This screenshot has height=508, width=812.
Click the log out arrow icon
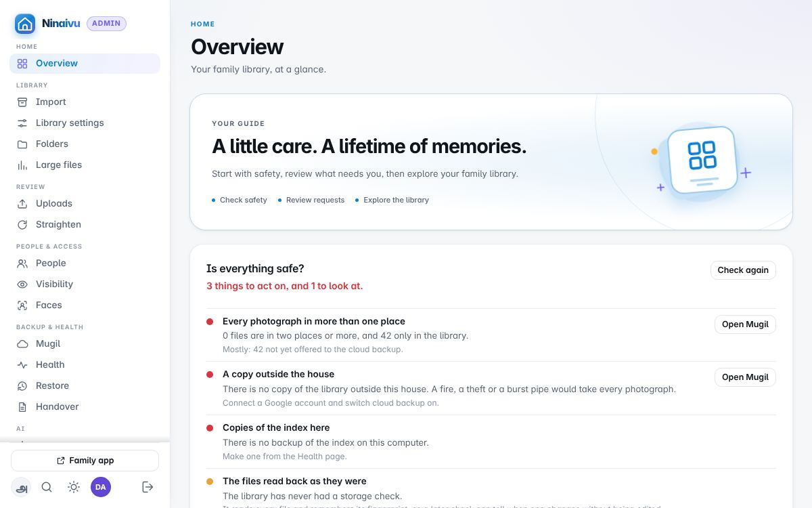click(x=148, y=487)
